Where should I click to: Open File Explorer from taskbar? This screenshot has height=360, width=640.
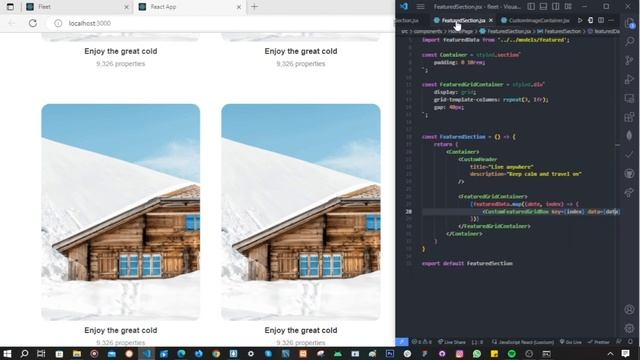tap(77, 353)
